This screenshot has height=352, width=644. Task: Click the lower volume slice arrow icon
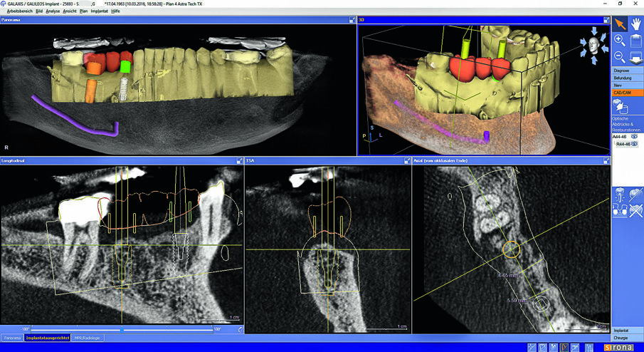click(x=635, y=58)
